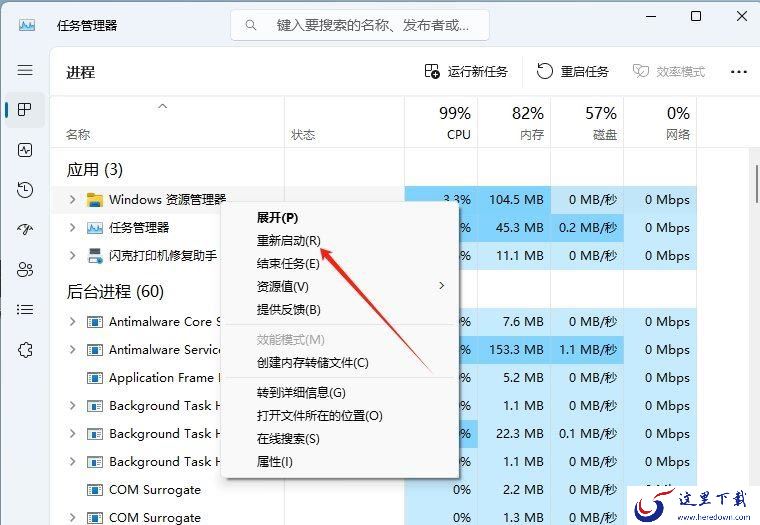Expand the 任务管理器 process row
The height and width of the screenshot is (525, 760).
72,227
